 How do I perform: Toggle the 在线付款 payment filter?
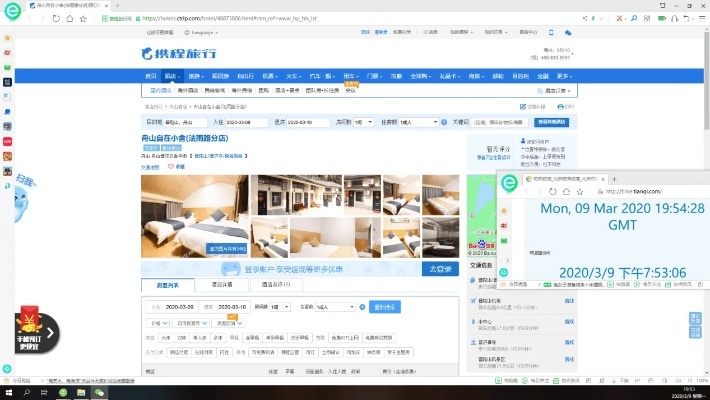pos(204,352)
